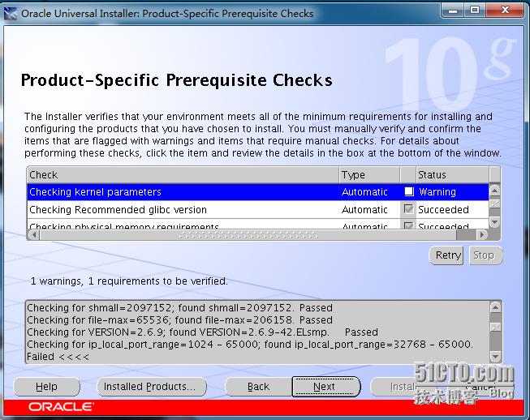Open the Help button
Image resolution: width=530 pixels, height=420 pixels.
[x=46, y=387]
